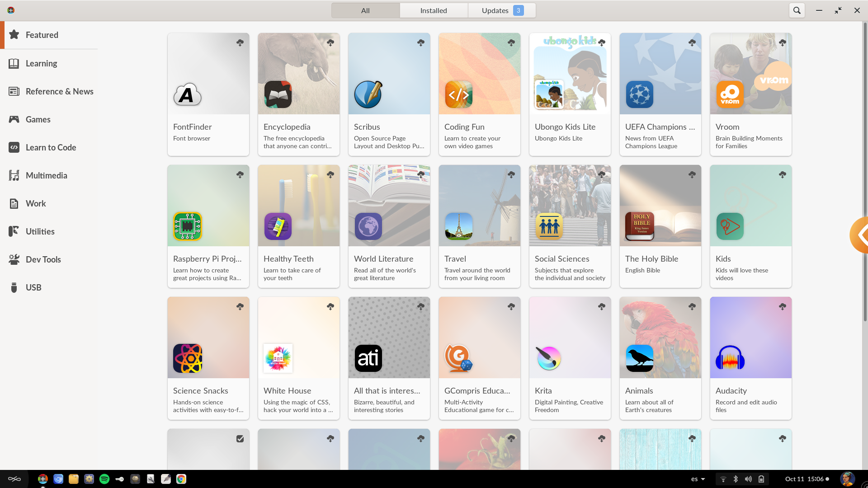Image resolution: width=868 pixels, height=488 pixels.
Task: Open the Reference & News category
Action: click(49, 91)
